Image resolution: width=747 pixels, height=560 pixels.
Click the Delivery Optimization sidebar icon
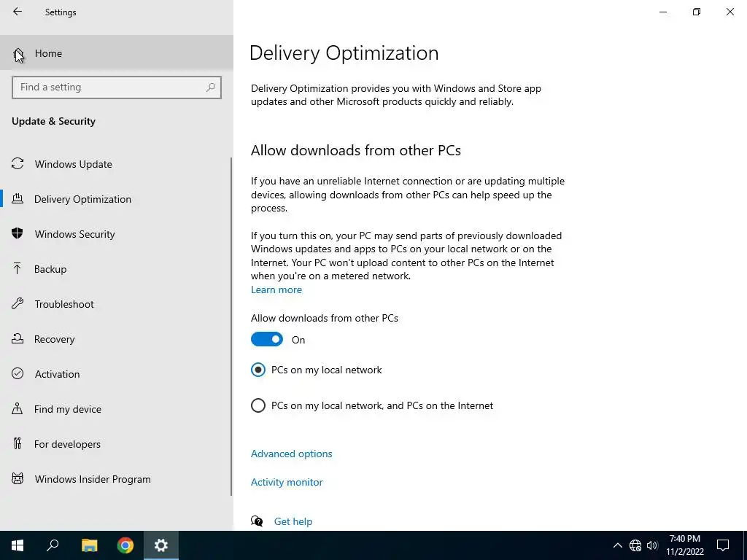click(x=18, y=198)
